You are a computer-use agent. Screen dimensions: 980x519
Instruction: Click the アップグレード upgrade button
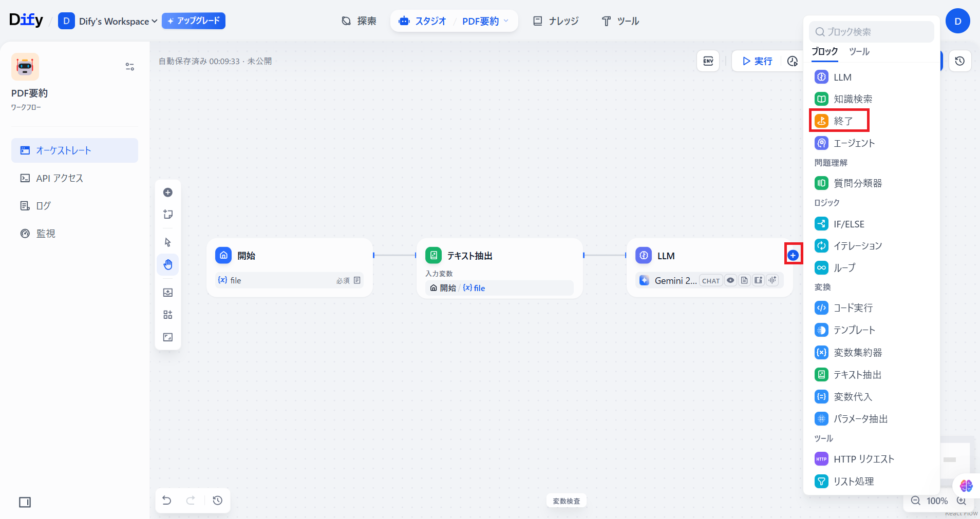(194, 21)
